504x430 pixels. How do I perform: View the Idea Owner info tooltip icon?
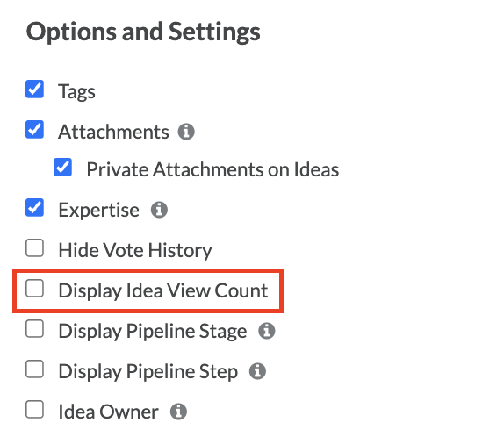coord(178,412)
